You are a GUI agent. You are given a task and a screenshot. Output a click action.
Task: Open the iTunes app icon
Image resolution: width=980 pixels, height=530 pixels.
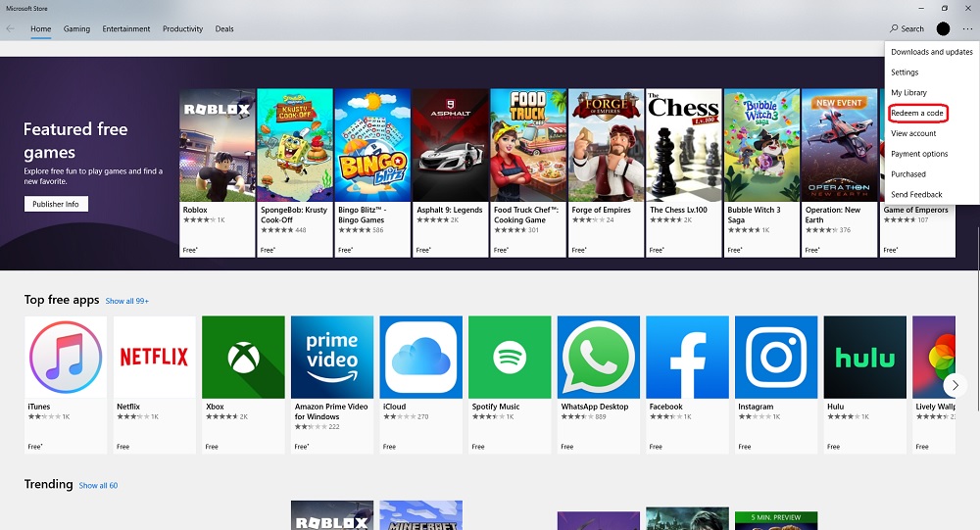click(66, 357)
